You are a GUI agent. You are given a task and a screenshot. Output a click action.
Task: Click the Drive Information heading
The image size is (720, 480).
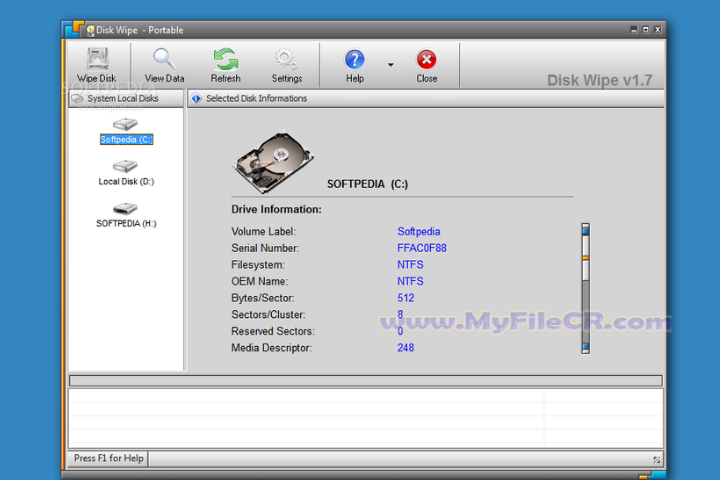click(276, 209)
